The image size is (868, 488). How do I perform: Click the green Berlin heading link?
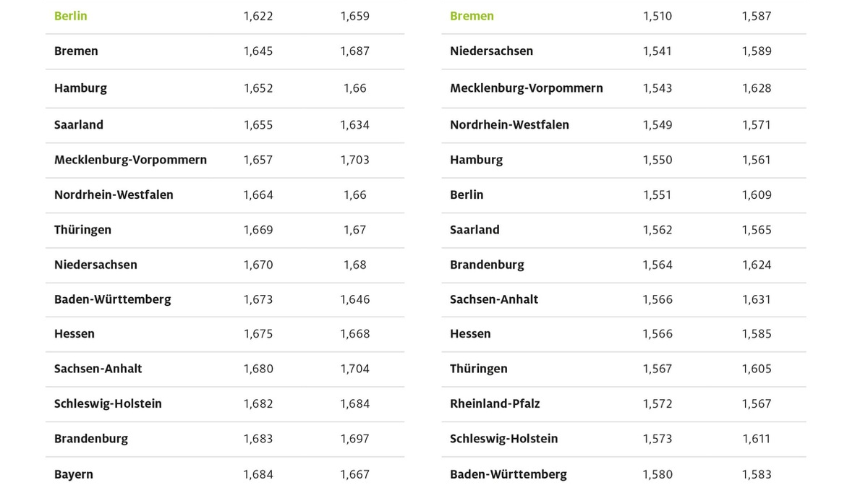[x=70, y=16]
